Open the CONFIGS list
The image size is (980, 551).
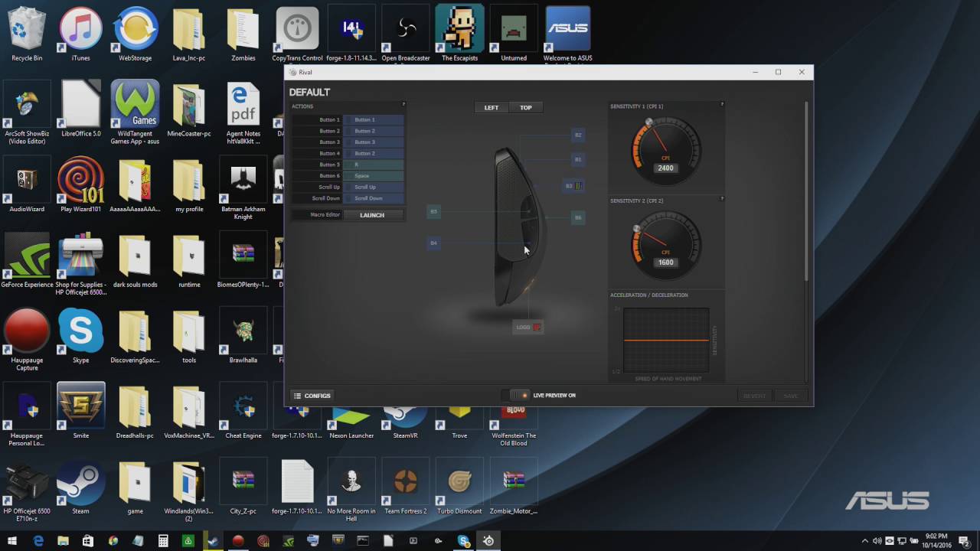(x=312, y=396)
